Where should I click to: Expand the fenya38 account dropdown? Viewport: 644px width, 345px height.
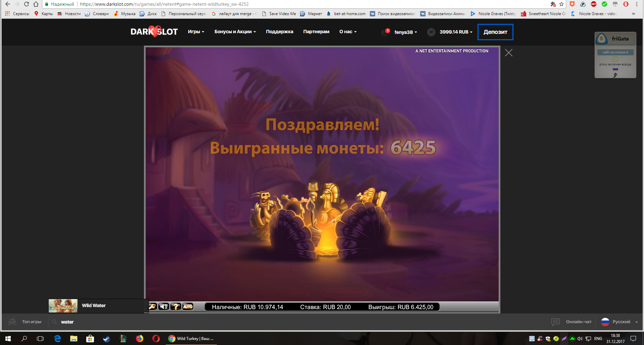tap(405, 32)
